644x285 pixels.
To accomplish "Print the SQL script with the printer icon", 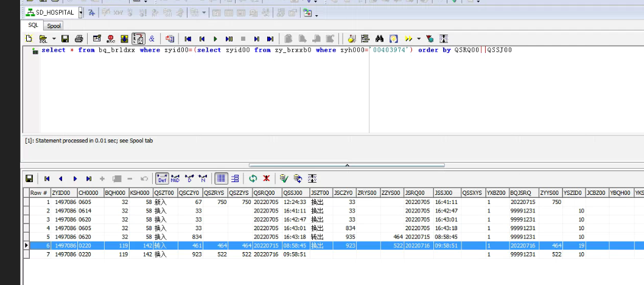I will point(79,38).
